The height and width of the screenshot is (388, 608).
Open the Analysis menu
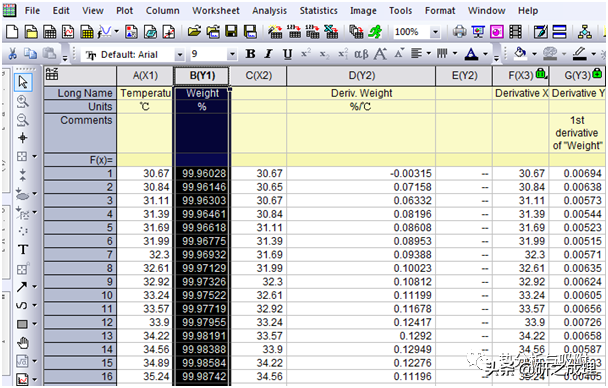[269, 10]
